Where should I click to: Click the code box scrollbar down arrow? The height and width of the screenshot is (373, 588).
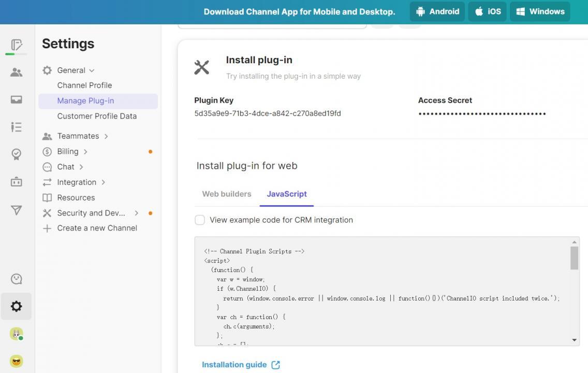574,340
